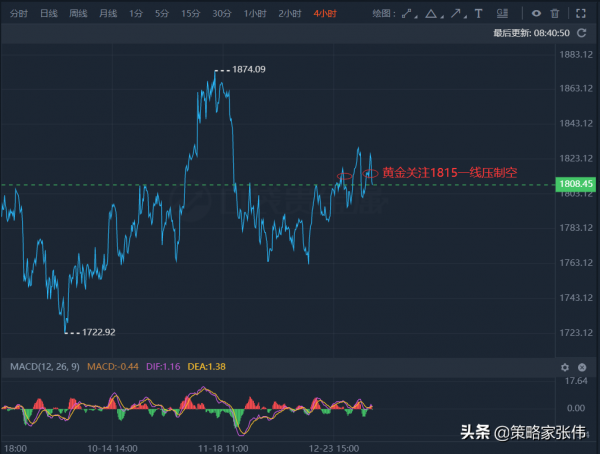Select the active 4小时 timeframe
Viewport: 600px width, 454px height.
(325, 14)
